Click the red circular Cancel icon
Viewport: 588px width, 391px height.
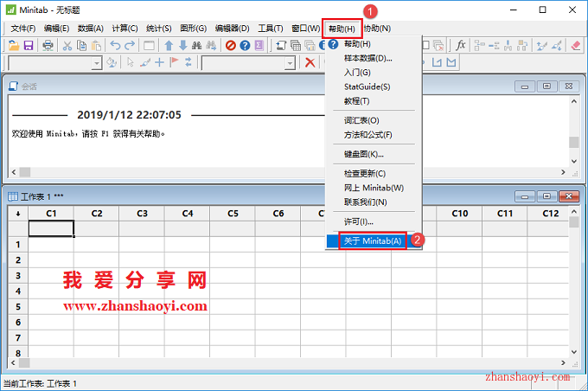(231, 45)
